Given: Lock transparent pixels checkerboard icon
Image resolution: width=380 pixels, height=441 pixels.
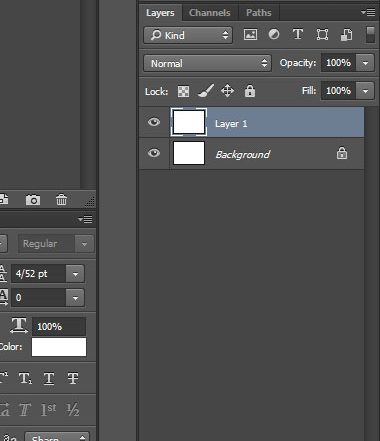Looking at the screenshot, I should tap(183, 91).
